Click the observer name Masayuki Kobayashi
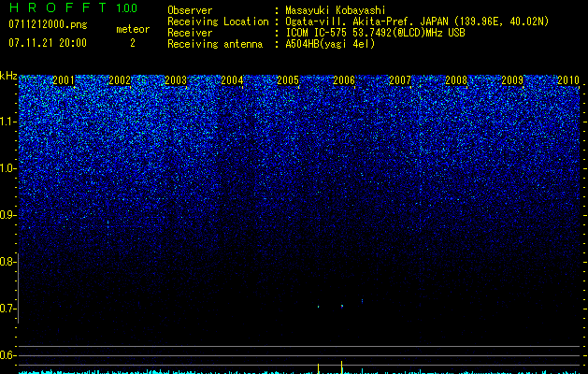Screen dimensions: 588x374 (336, 10)
